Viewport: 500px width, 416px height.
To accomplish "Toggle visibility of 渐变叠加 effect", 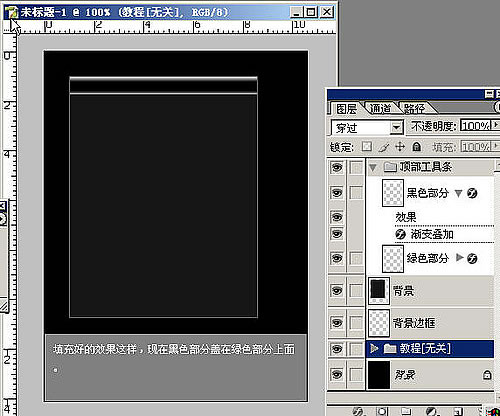I will (337, 234).
